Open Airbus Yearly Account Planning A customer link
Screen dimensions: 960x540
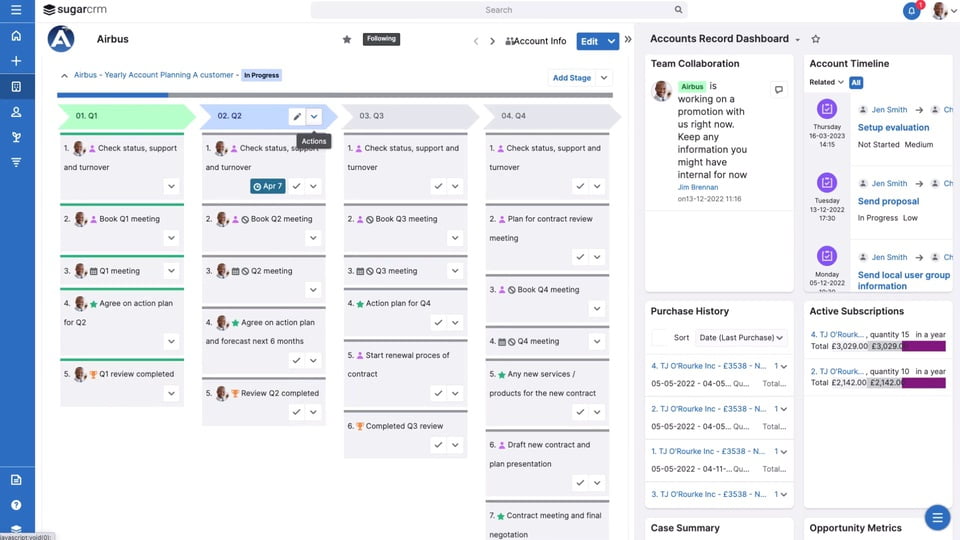click(154, 75)
